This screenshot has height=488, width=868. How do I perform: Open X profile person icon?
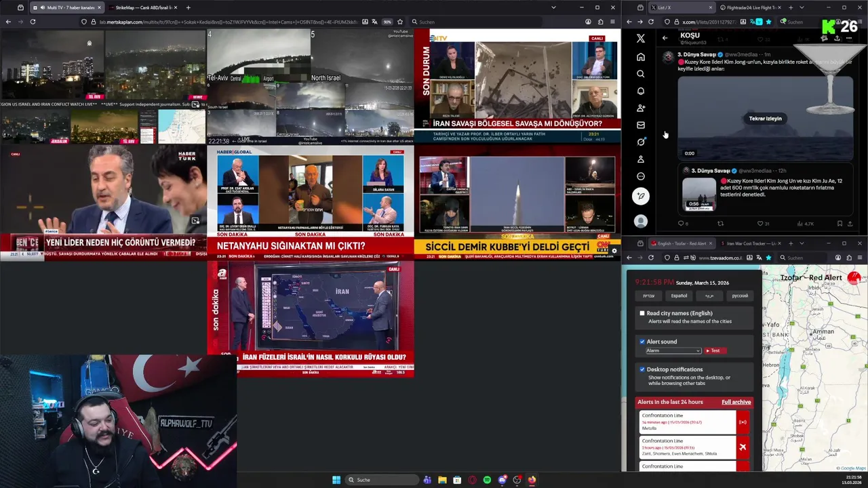[641, 159]
